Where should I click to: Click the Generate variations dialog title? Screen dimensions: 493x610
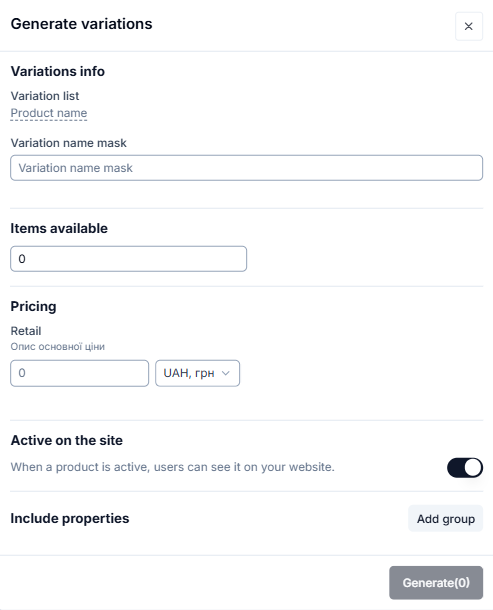pos(81,24)
